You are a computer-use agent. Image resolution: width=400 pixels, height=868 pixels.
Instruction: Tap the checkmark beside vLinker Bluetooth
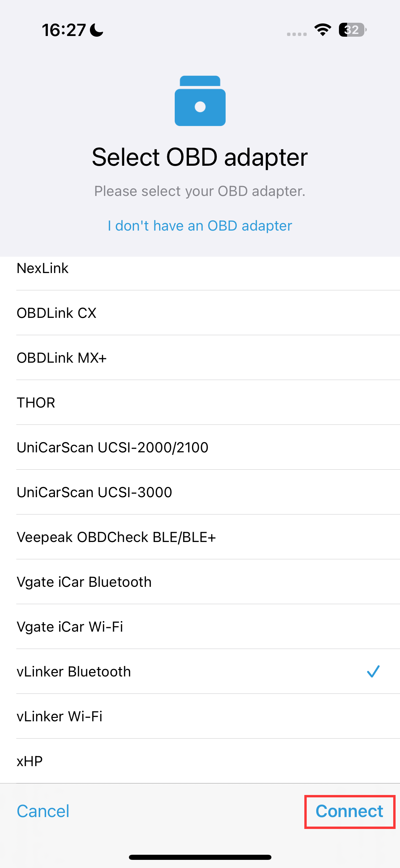pyautogui.click(x=373, y=671)
